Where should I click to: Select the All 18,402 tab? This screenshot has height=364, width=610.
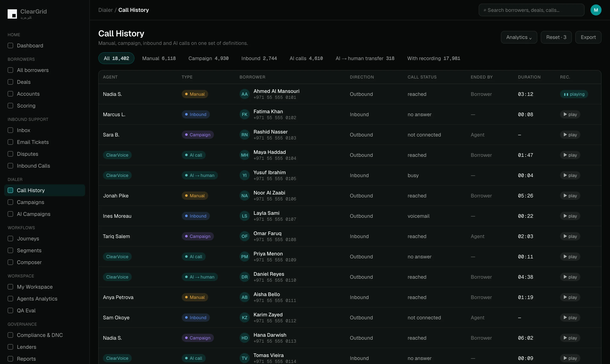[x=116, y=58]
